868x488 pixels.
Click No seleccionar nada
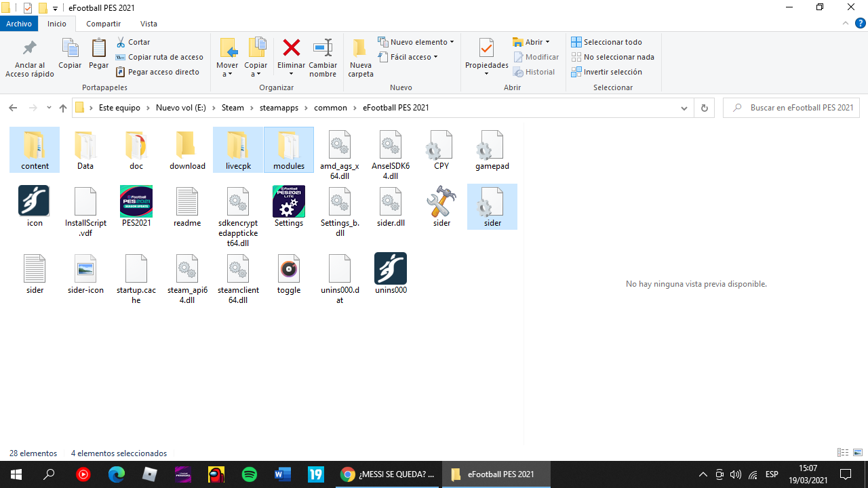pos(612,57)
